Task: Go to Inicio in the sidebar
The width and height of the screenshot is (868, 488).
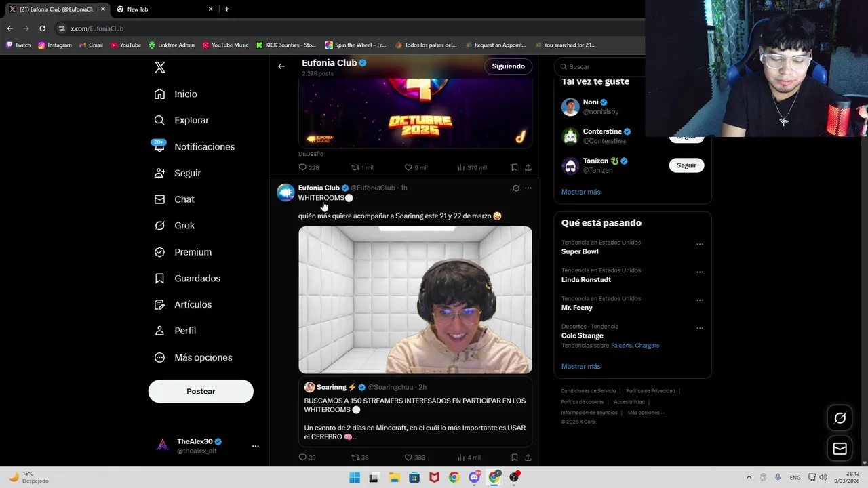Action: [176, 94]
